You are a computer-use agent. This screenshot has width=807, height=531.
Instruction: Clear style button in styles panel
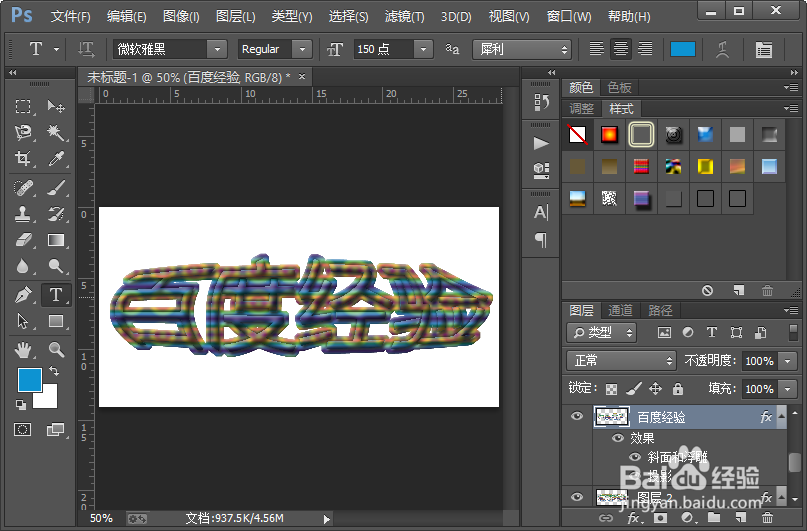point(707,291)
